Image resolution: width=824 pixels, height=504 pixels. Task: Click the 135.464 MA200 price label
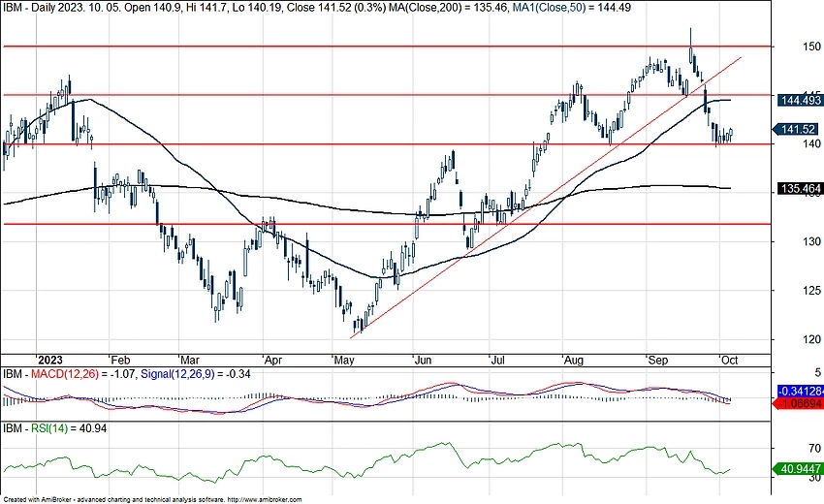[x=800, y=189]
